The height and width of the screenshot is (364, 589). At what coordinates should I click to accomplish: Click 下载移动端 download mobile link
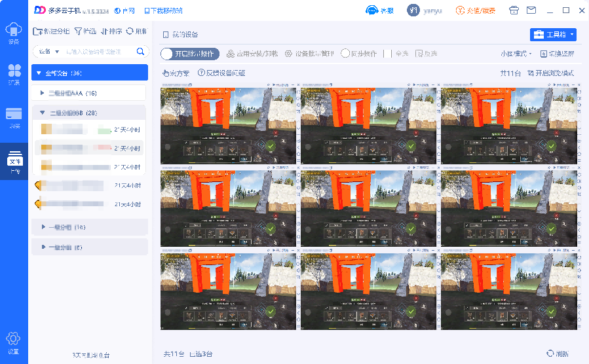click(x=163, y=11)
